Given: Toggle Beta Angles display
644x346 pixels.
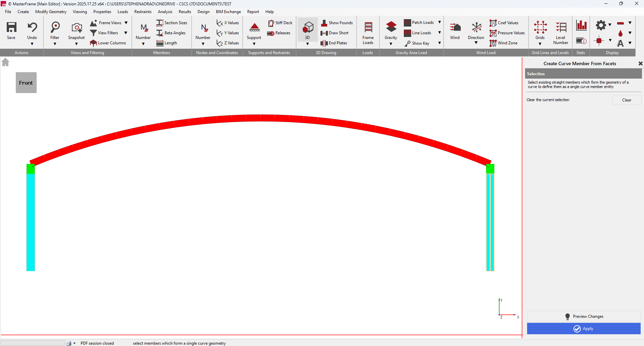Looking at the screenshot, I should click(x=171, y=33).
